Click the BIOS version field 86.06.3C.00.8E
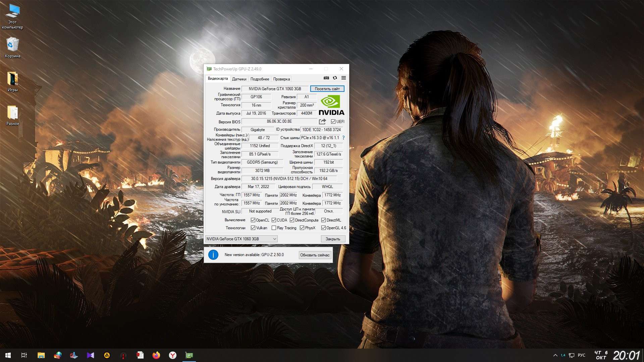Viewport: 644px width, 362px height. (279, 121)
